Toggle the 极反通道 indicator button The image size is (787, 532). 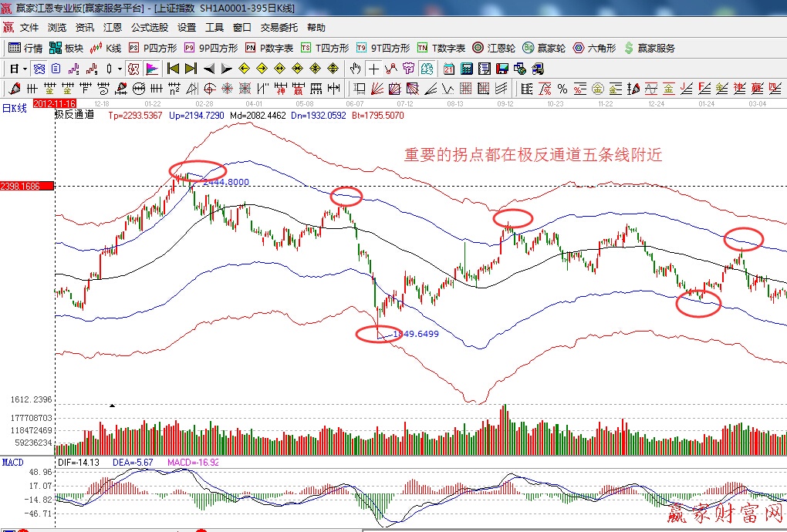pyautogui.click(x=133, y=69)
